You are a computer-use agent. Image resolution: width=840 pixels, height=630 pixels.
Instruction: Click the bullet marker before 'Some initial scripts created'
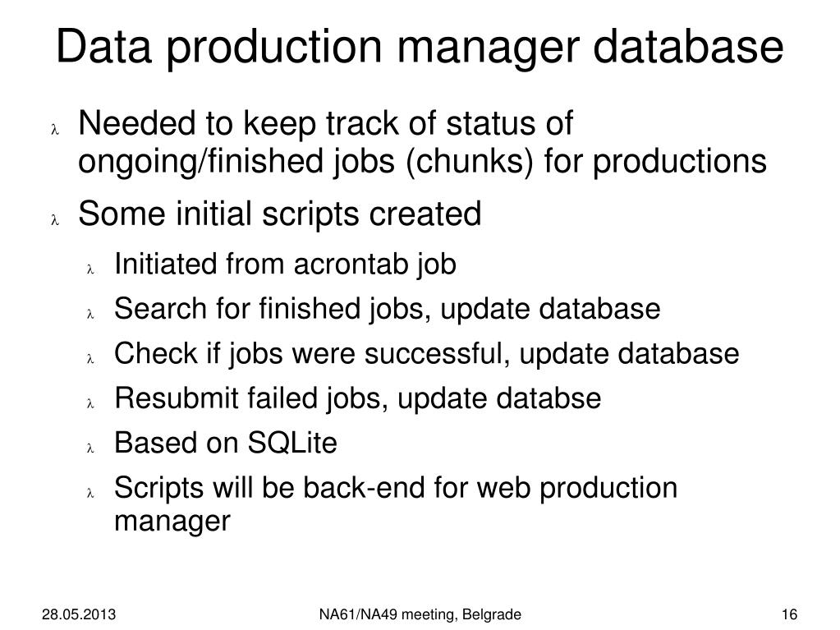tap(55, 219)
